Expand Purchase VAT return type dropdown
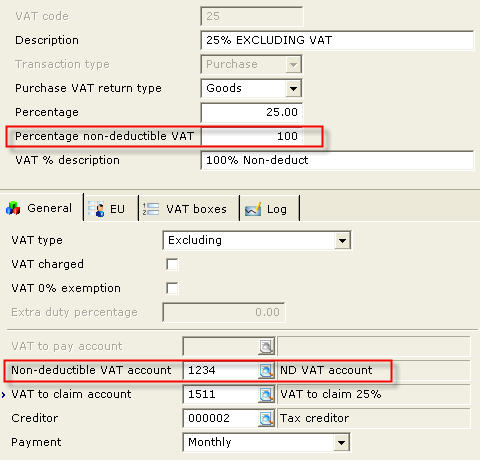480x460 pixels. coord(293,88)
